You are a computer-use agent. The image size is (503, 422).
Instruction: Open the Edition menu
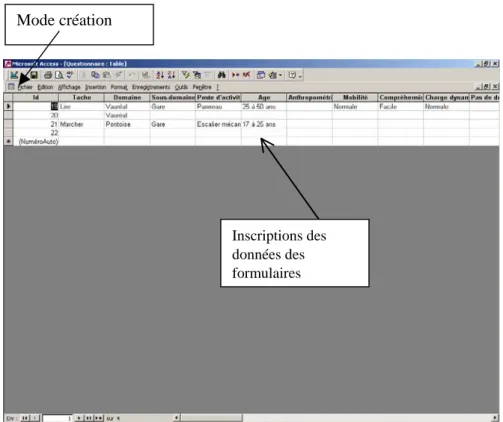[45, 87]
